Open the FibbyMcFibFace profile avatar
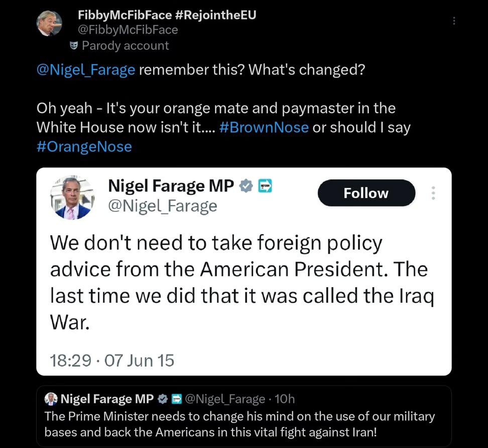 pos(49,24)
